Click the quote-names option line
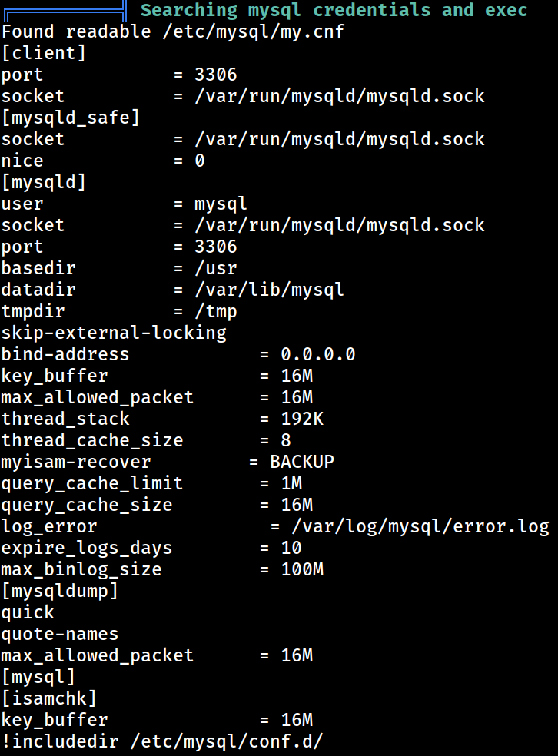The width and height of the screenshot is (558, 756). (x=60, y=634)
